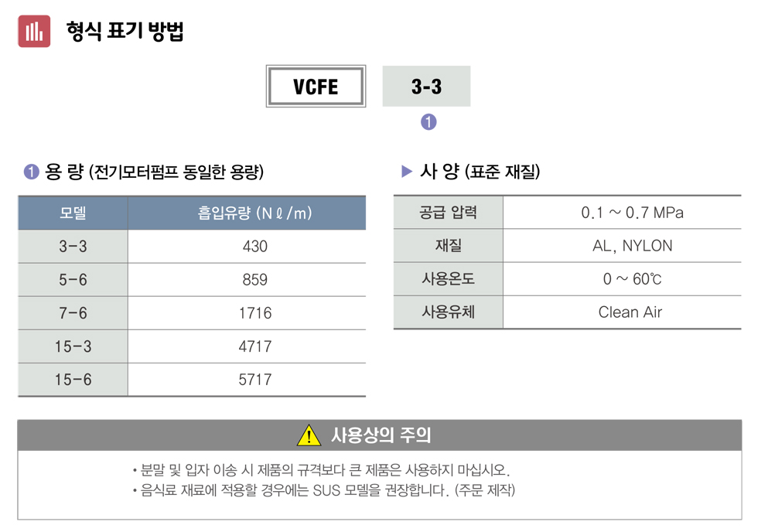Click the yellow warning triangle icon
768x532 pixels.
coord(309,436)
